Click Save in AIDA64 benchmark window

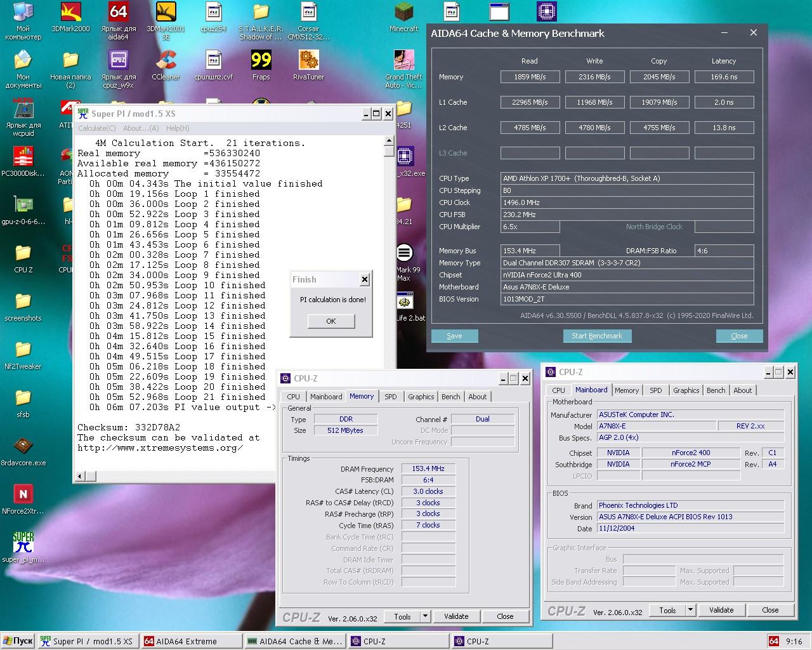point(454,336)
